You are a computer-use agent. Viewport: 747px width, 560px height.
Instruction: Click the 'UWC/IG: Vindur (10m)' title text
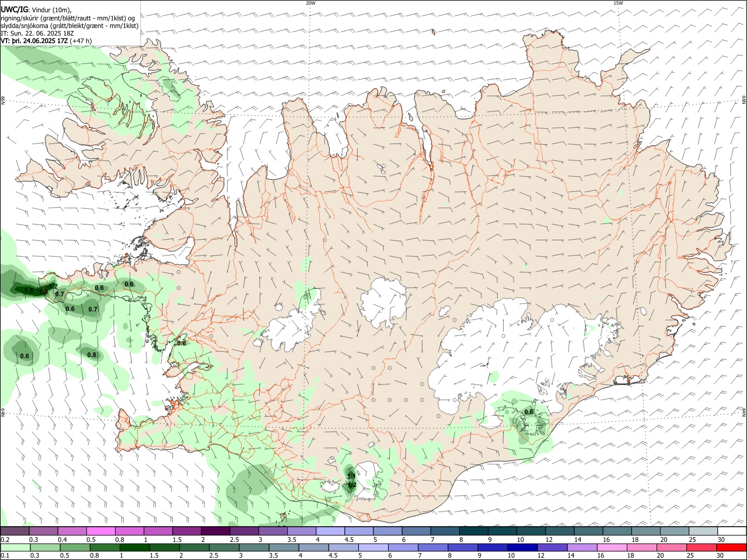click(36, 9)
